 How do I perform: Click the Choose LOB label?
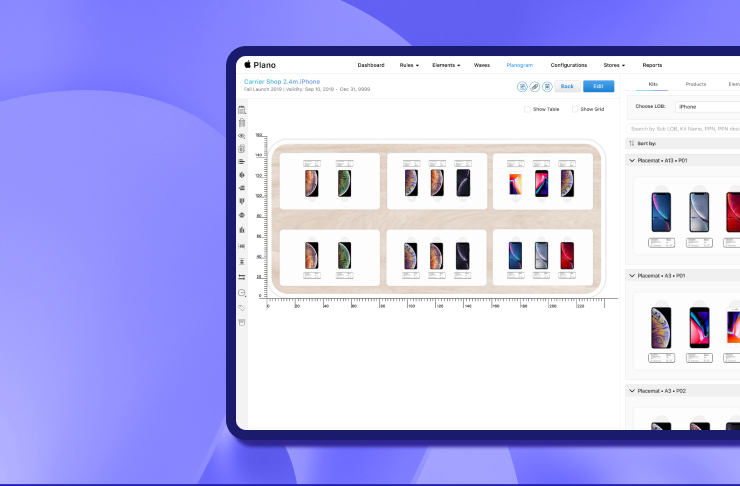pos(650,107)
